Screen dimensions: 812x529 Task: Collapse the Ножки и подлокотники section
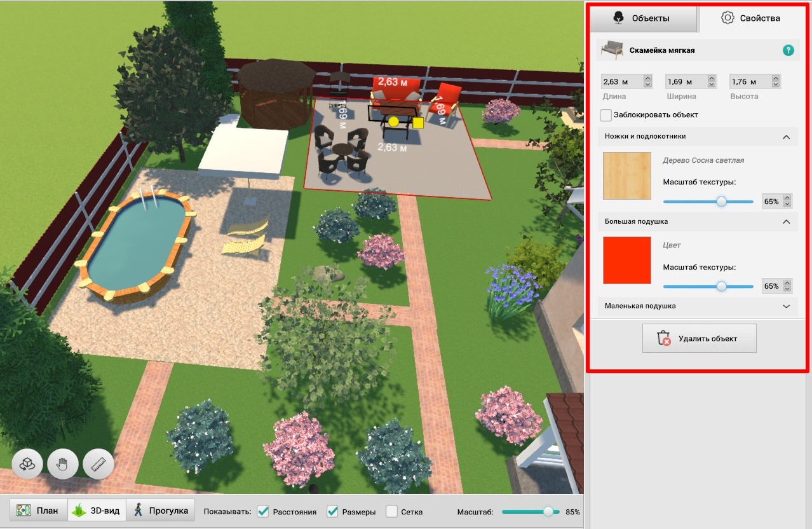(x=786, y=137)
